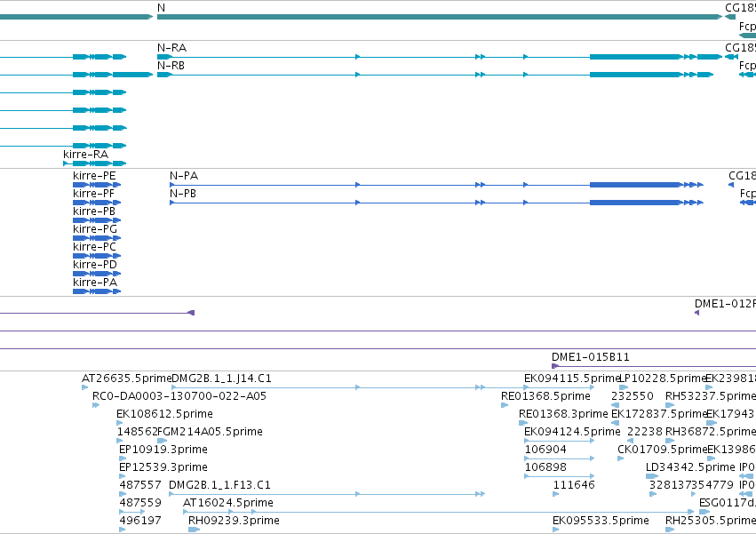
Task: Select the DME1-015B11 feature label
Action: click(591, 357)
